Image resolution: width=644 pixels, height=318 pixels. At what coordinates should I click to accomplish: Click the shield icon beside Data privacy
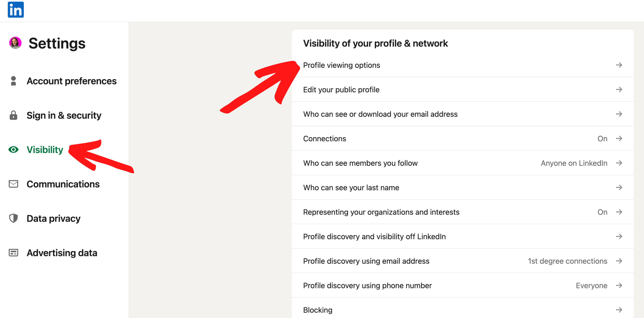tap(13, 218)
